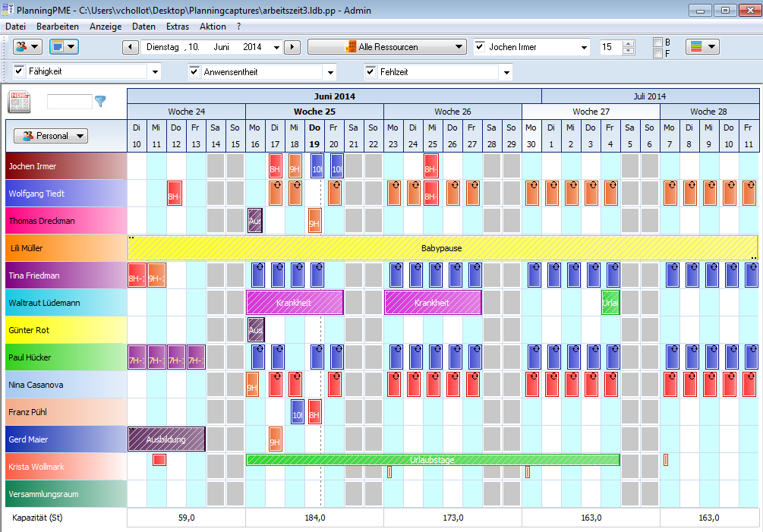The height and width of the screenshot is (532, 763).
Task: Click the filter text input field
Action: [x=69, y=101]
